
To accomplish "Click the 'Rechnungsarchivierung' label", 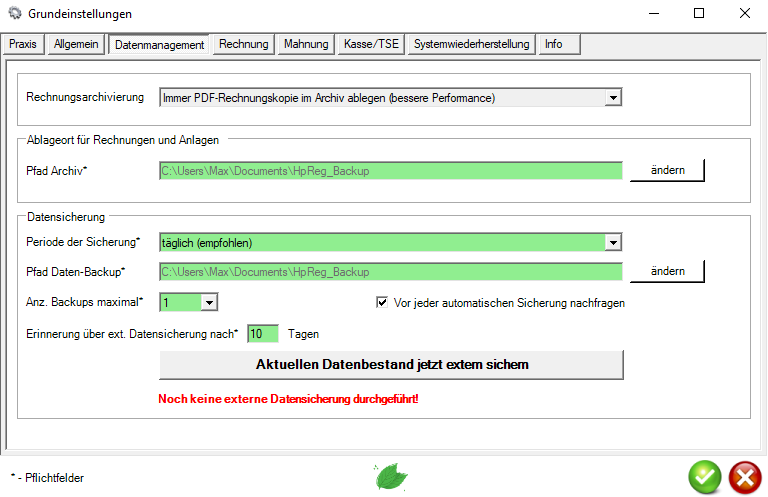I will click(85, 97).
